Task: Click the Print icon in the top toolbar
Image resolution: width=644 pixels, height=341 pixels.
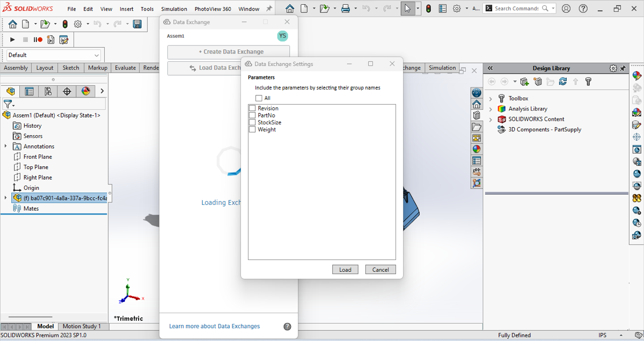Action: (346, 9)
